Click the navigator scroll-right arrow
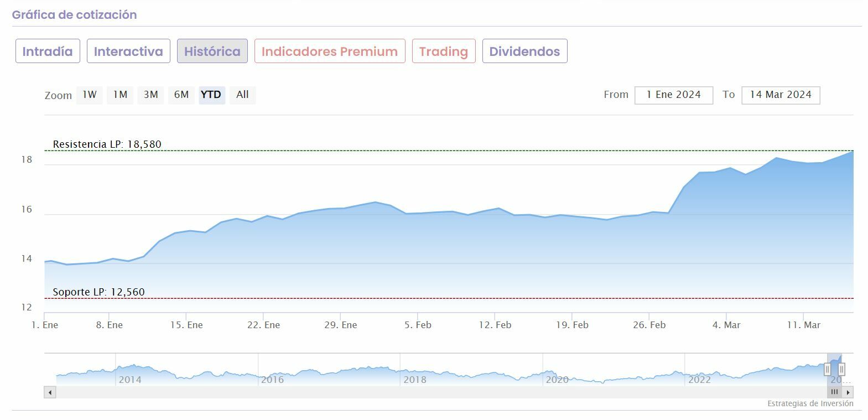868x420 pixels. tap(849, 392)
